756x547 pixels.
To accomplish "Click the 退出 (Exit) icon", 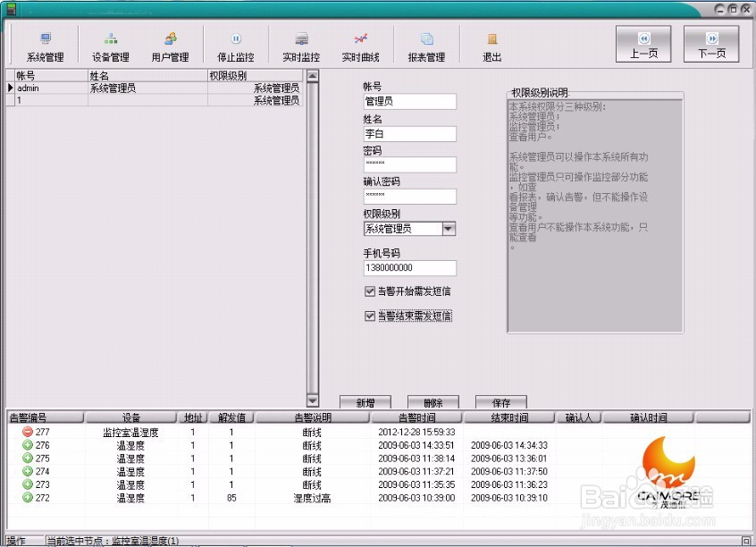I will click(x=492, y=45).
